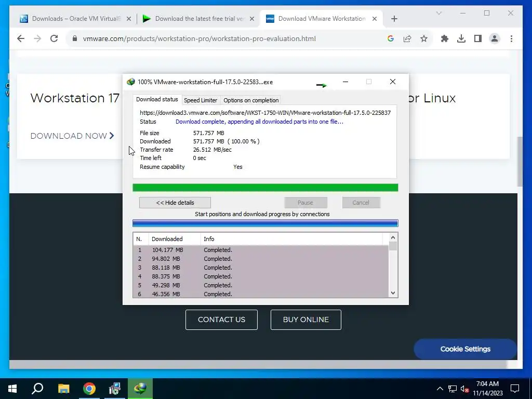Close the VMware Workstation tab
Screen dimensions: 532x399
pos(375,19)
